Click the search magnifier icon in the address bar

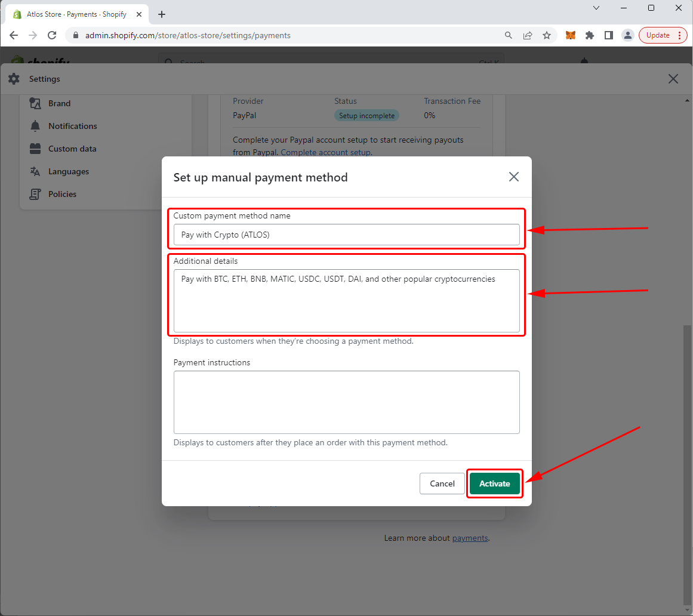[508, 35]
